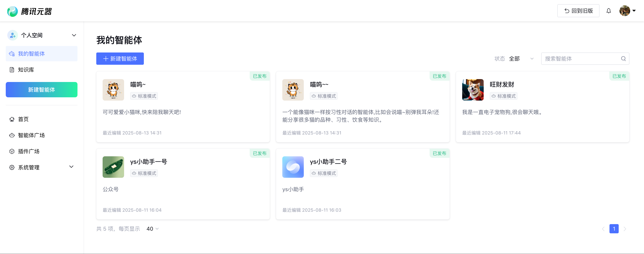644x254 pixels.
Task: Click the gradient 新建智能体 sidebar button
Action: tap(41, 90)
